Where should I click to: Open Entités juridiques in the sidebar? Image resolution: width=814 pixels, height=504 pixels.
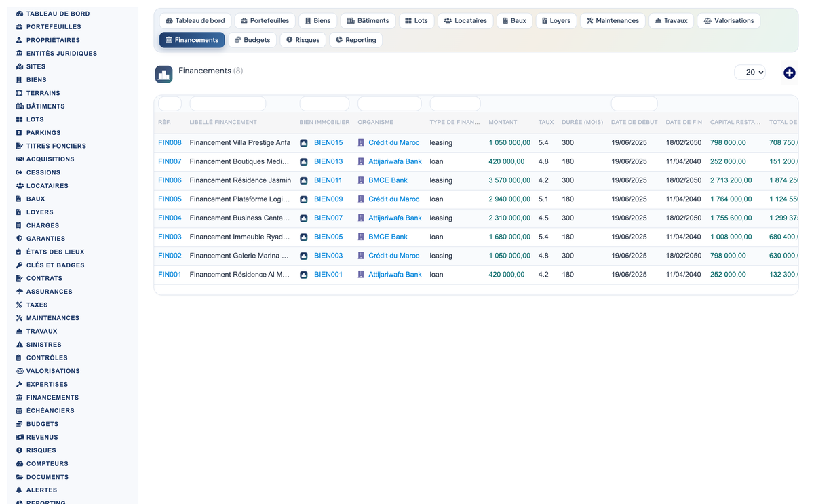coord(62,54)
